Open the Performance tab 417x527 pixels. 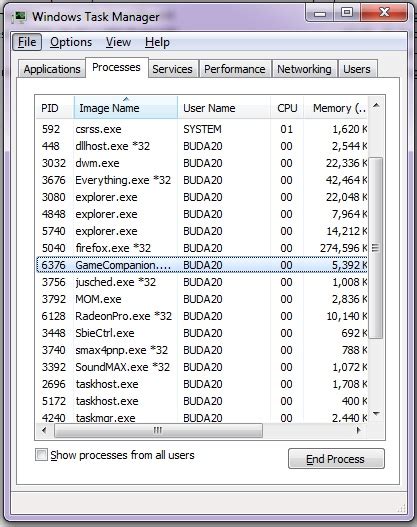[x=235, y=69]
